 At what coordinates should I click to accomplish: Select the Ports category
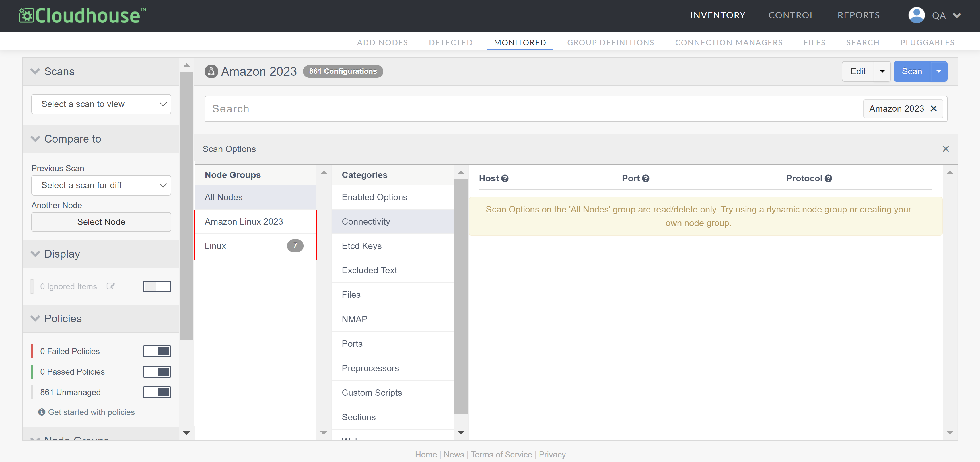pyautogui.click(x=393, y=344)
